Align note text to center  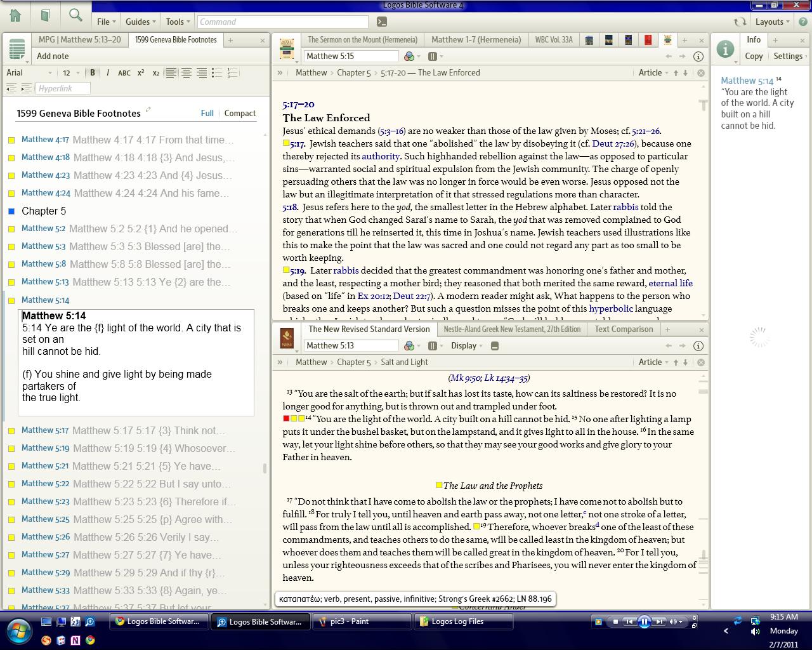[187, 73]
